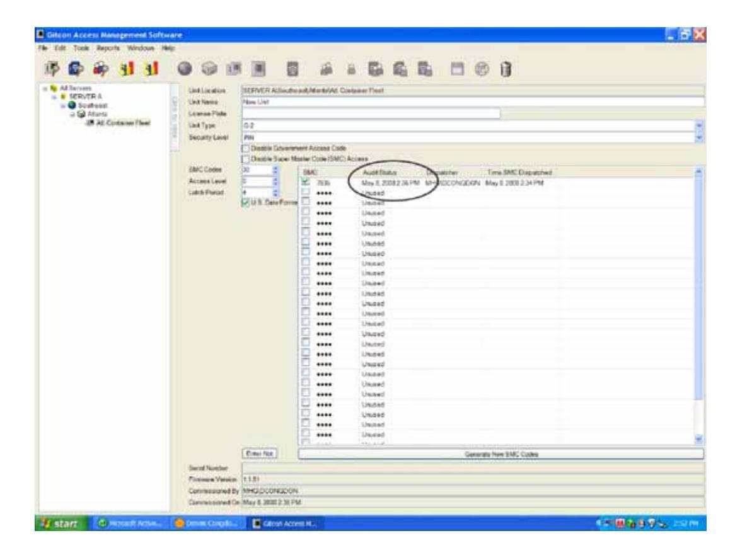Collapse the Southeast tree node
The image size is (735, 560).
coord(62,105)
